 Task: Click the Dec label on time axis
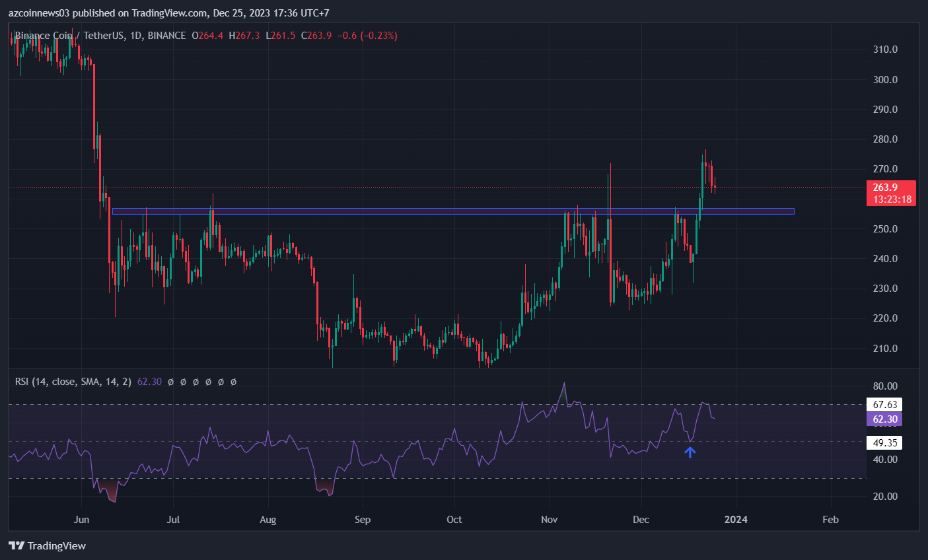pos(641,520)
